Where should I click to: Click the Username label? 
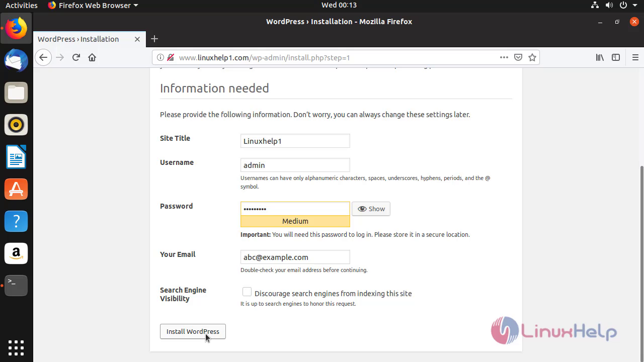[177, 162]
